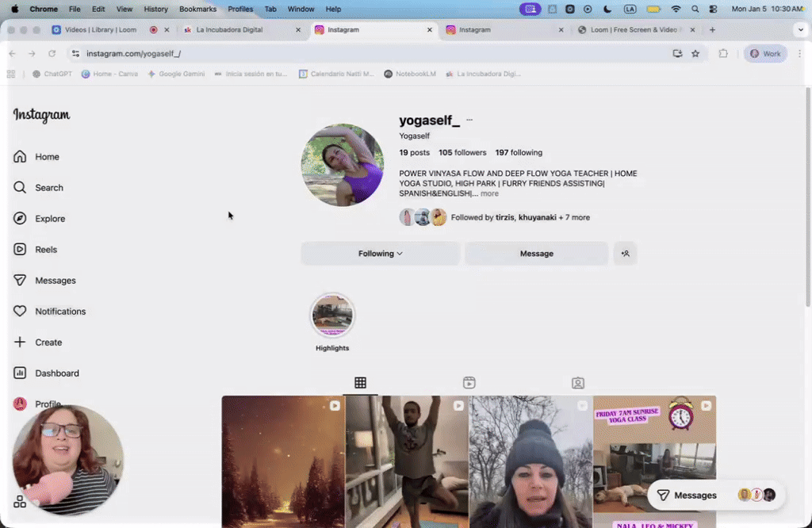Open the options menu beside yogaself_ username
Screen dimensions: 812x528
tap(469, 119)
